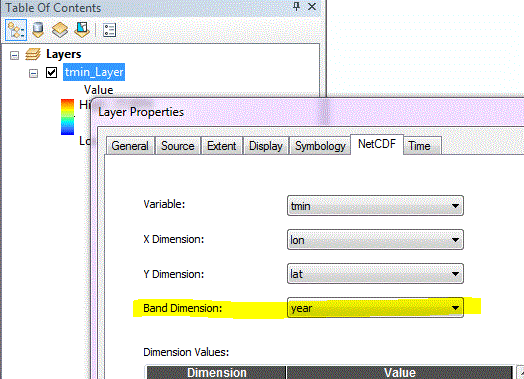Toggle tmin_Layer visibility checkbox
Screen dimensions: 524x379
pyautogui.click(x=51, y=73)
